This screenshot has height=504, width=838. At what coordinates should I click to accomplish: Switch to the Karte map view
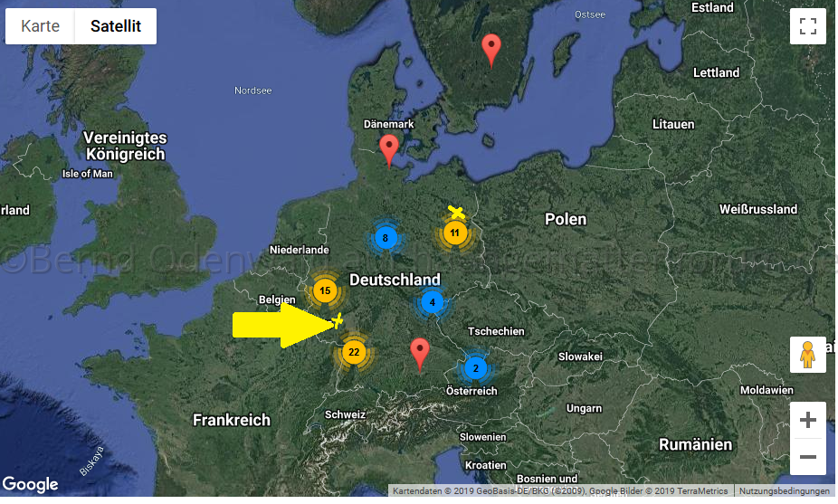41,26
